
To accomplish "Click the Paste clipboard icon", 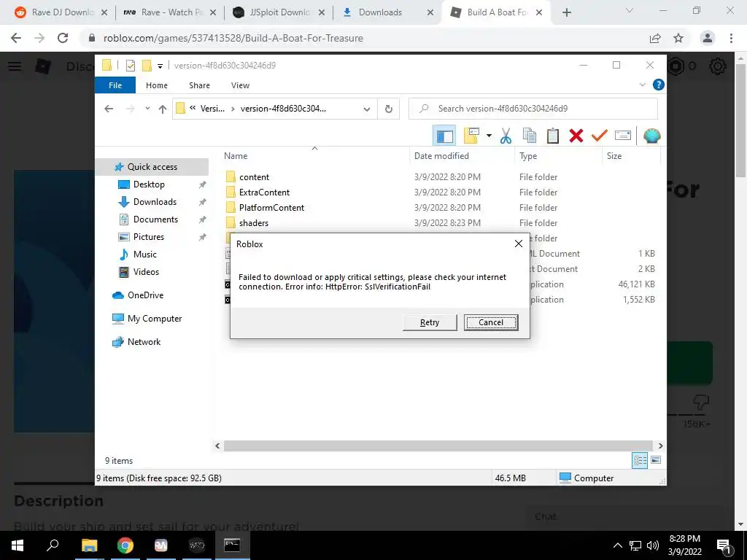I will coord(553,136).
